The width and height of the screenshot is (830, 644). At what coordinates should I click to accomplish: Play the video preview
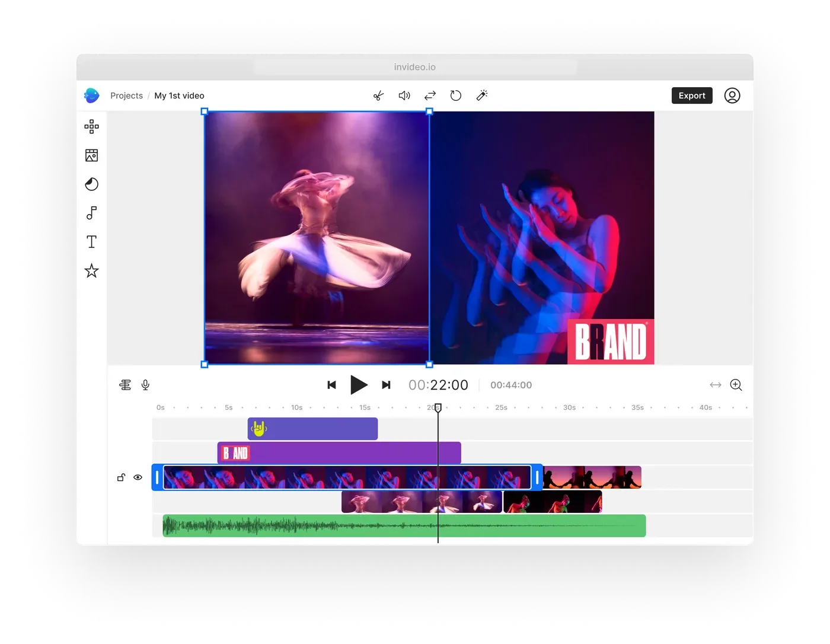point(359,385)
